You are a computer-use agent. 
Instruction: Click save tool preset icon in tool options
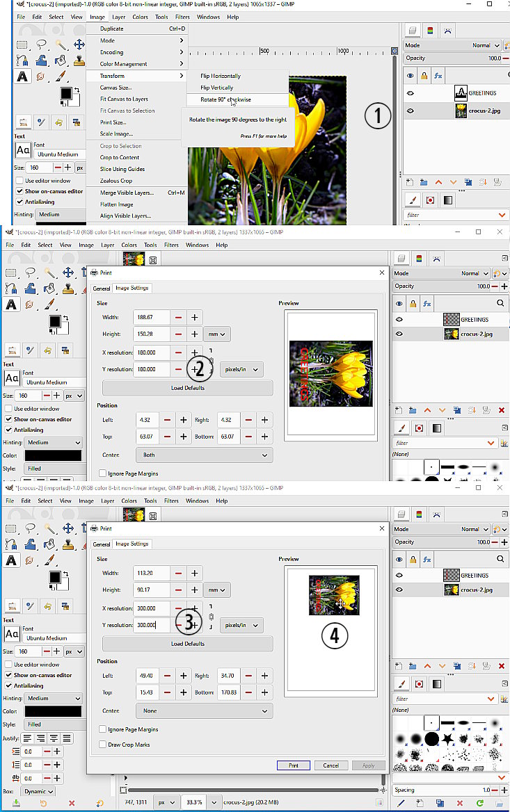[16, 804]
